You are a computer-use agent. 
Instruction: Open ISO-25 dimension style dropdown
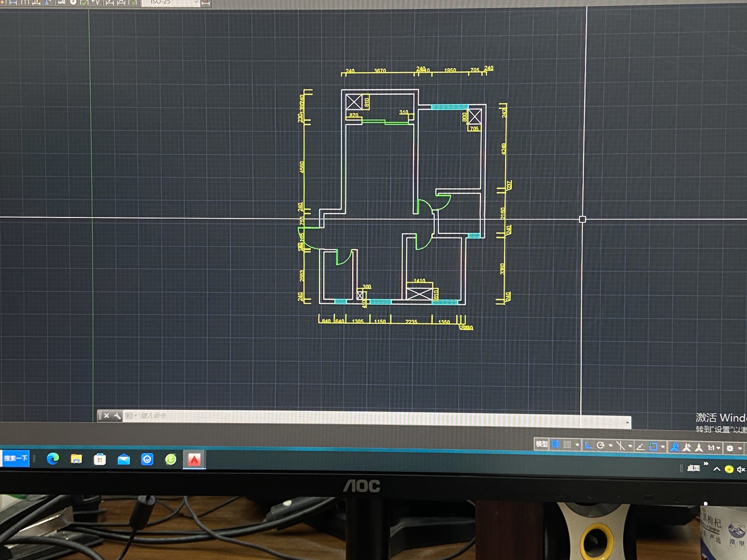point(196,2)
